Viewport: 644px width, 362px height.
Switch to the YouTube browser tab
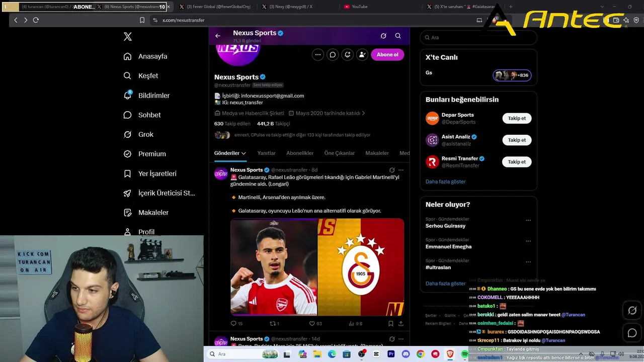point(359,7)
